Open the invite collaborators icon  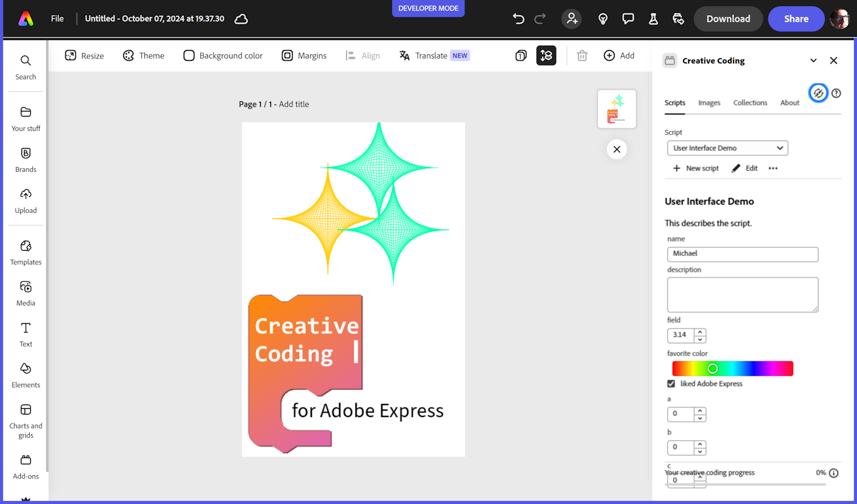(x=572, y=19)
